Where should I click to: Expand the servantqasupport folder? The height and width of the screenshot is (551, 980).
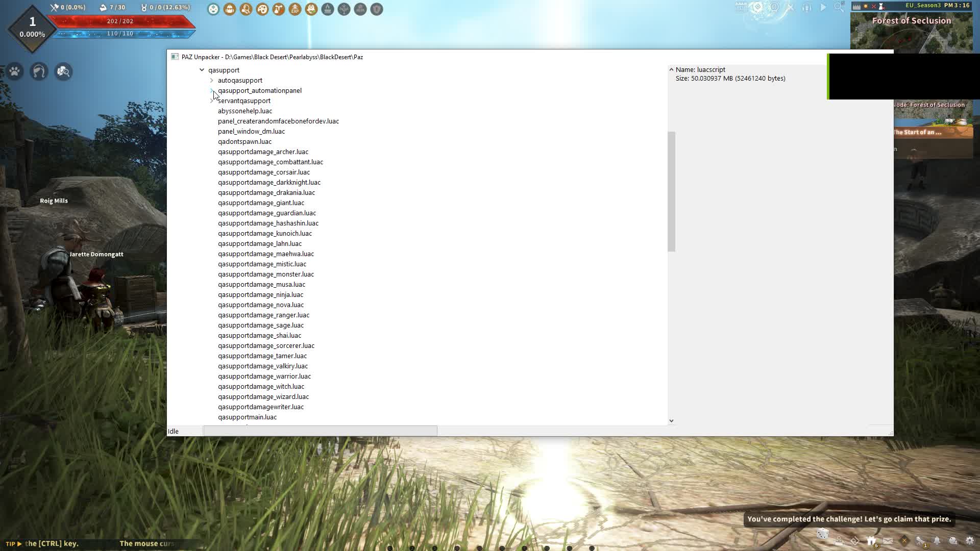coord(212,101)
